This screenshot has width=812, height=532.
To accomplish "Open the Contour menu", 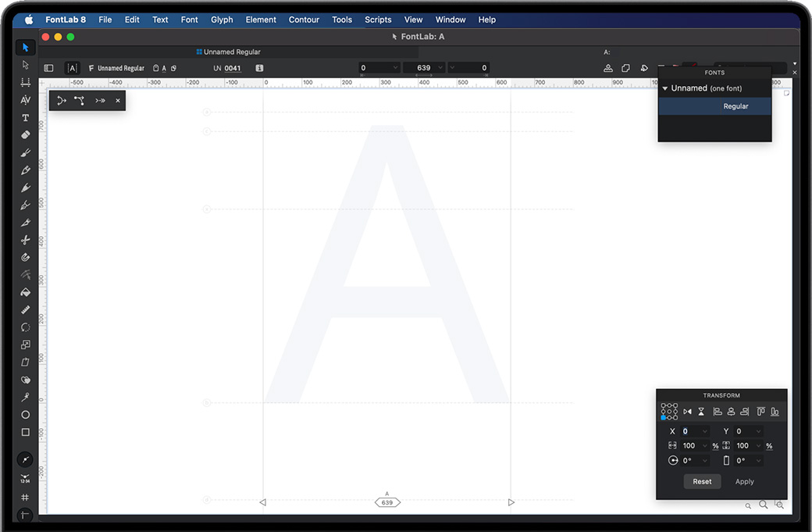I will (x=304, y=20).
